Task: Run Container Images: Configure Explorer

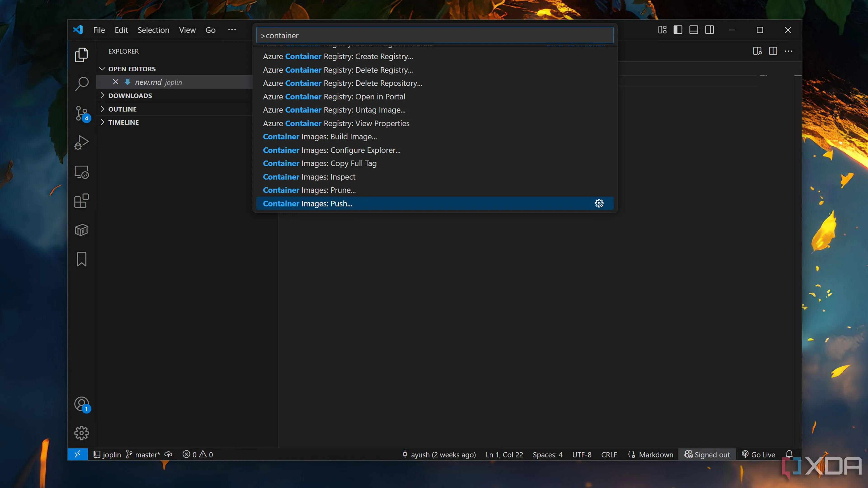Action: click(435, 150)
